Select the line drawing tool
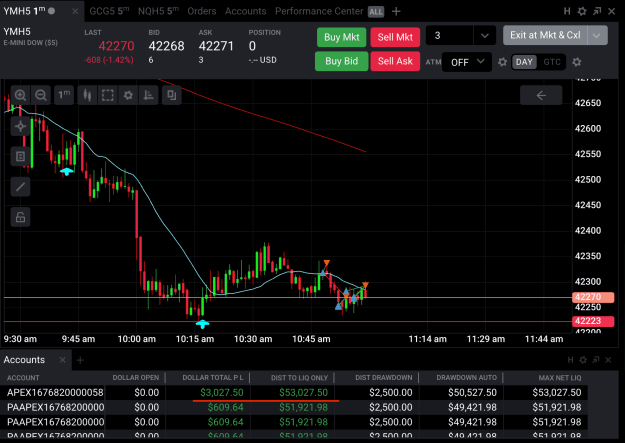This screenshot has width=625, height=443. [20, 187]
